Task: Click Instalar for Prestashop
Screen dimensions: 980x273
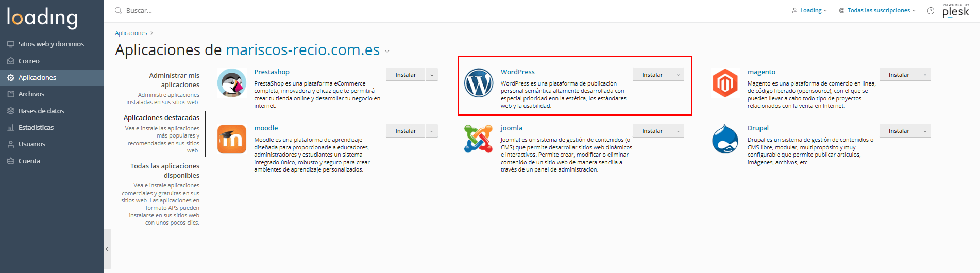Action: pos(405,75)
